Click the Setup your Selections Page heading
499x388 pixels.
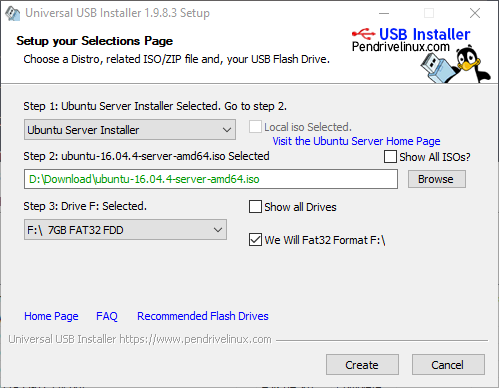coord(95,41)
